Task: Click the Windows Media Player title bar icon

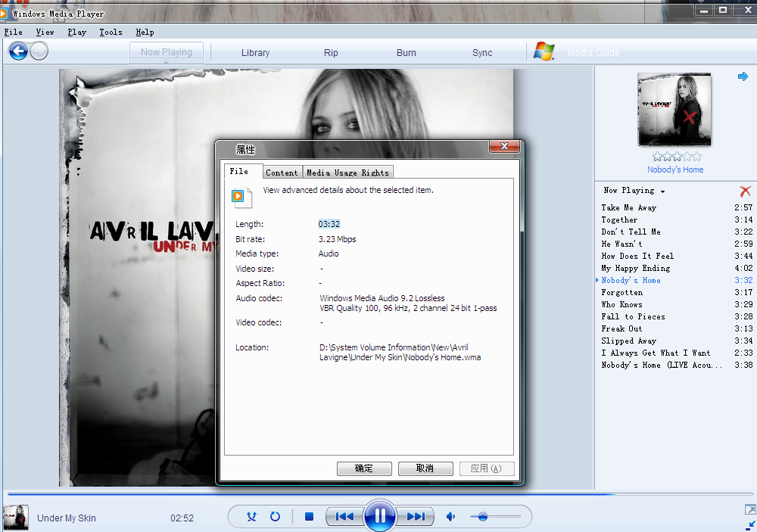Action: point(3,14)
